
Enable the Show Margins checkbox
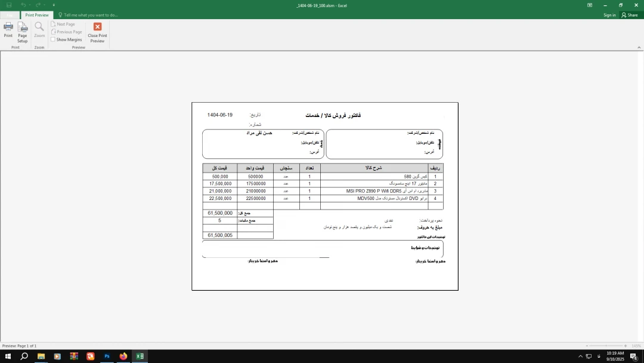click(67, 39)
